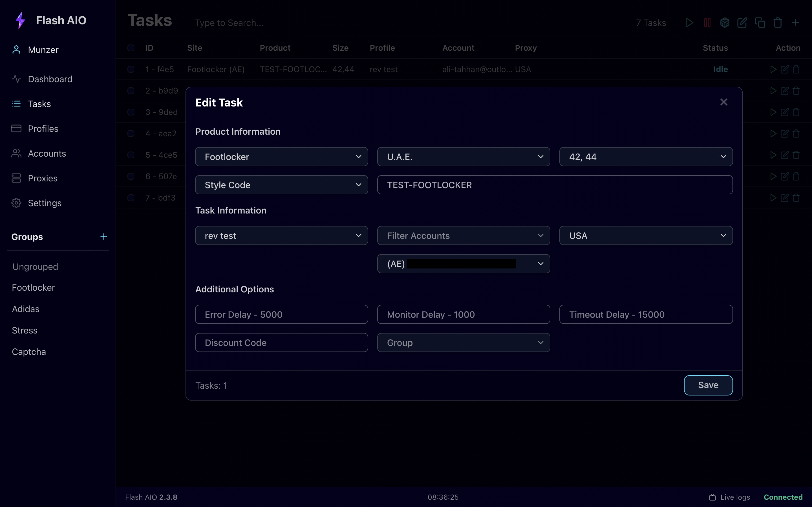Viewport: 812px width, 507px height.
Task: Click the trash icon in top toolbar
Action: pyautogui.click(x=778, y=23)
